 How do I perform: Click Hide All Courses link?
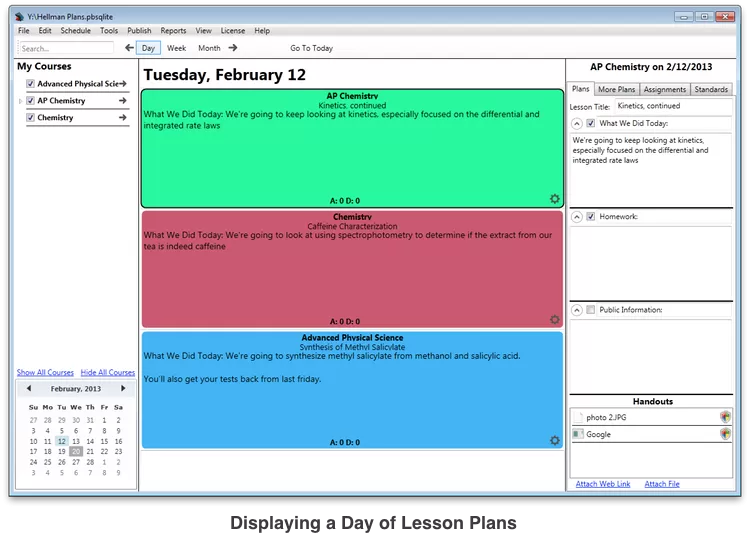pos(108,372)
